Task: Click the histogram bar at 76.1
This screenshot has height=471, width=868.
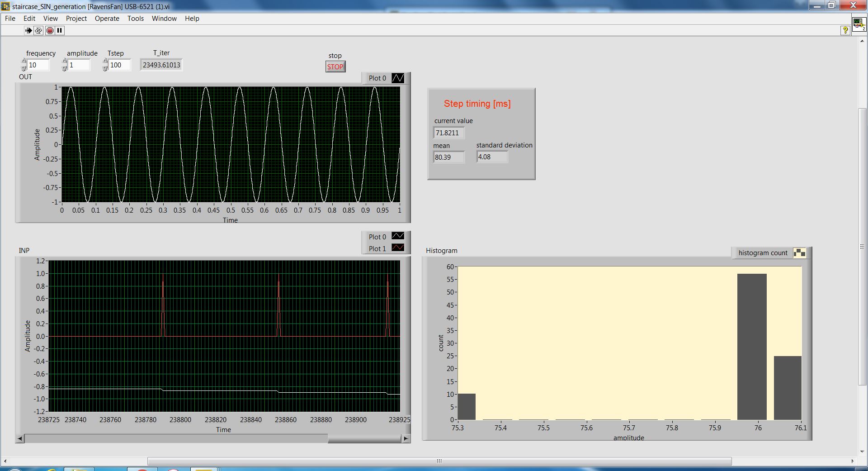Action: pos(788,388)
